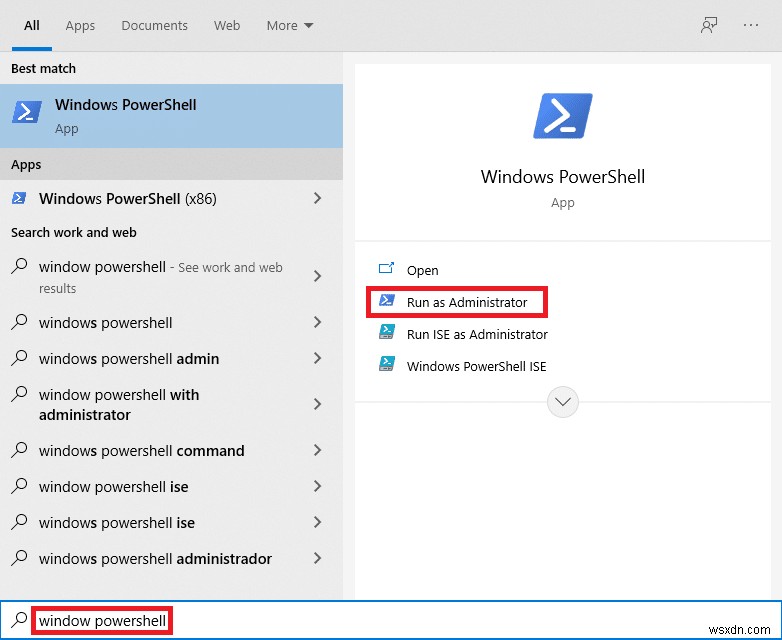Image resolution: width=782 pixels, height=640 pixels.
Task: Select the Web filter tab
Action: pyautogui.click(x=227, y=25)
